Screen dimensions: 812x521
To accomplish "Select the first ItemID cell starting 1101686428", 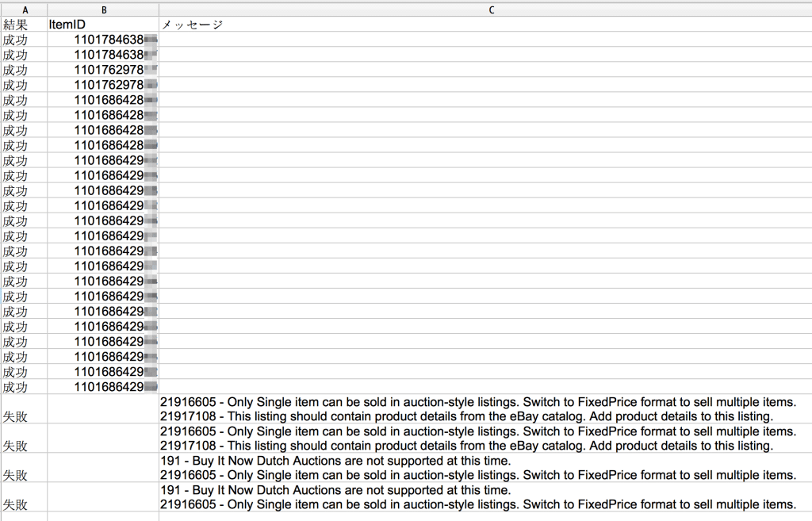I will point(103,100).
